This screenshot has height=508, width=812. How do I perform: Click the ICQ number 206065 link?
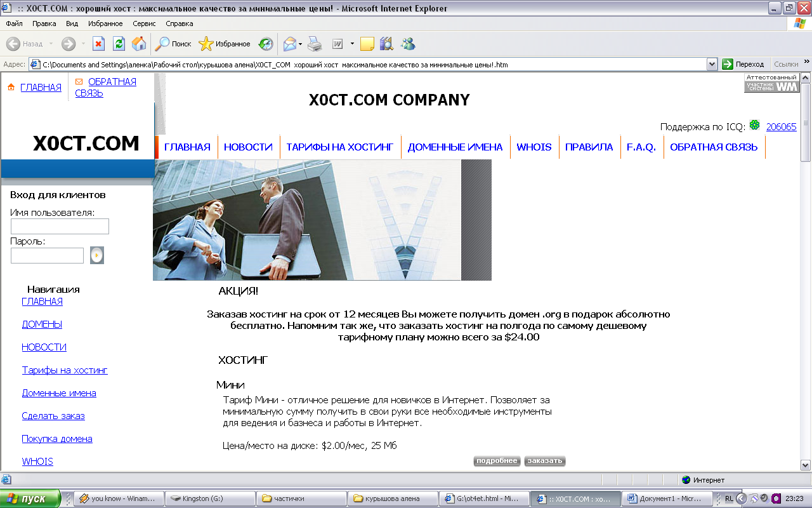coord(782,126)
